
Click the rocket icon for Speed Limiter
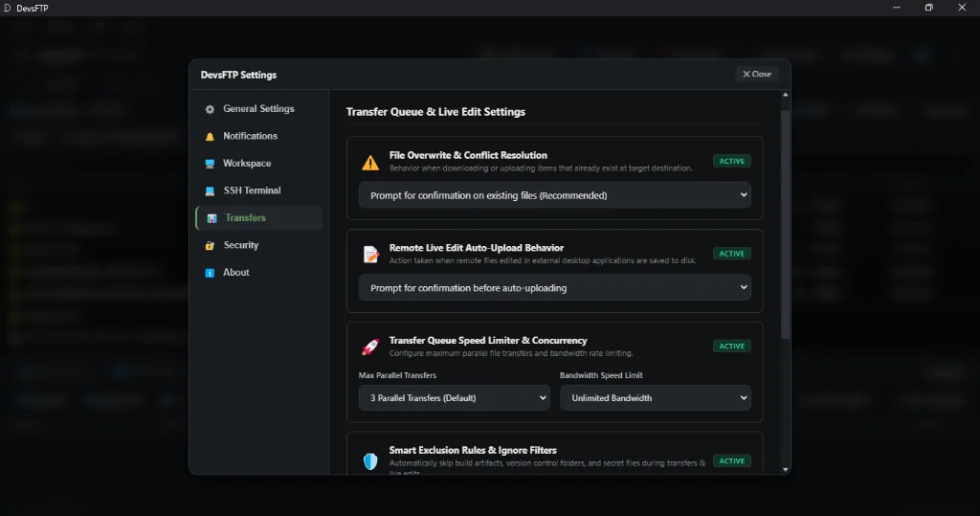(370, 347)
